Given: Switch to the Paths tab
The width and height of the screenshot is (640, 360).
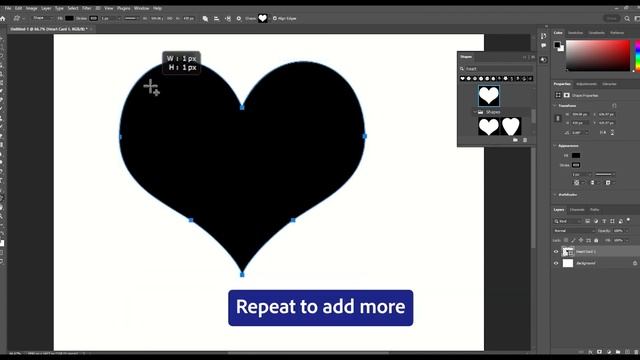Looking at the screenshot, I should [x=594, y=210].
